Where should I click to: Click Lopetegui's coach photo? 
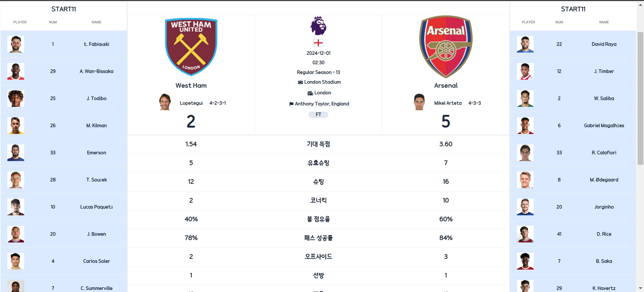click(x=165, y=102)
